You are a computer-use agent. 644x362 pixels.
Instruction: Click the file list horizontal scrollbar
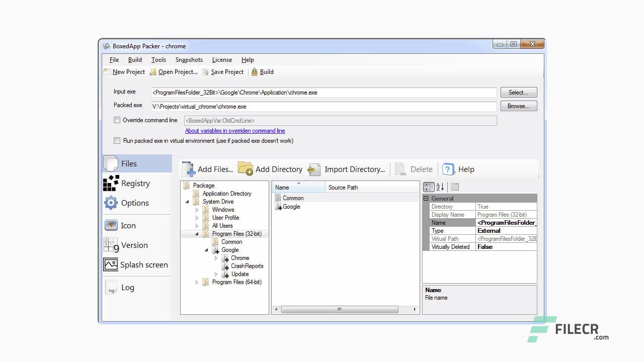click(340, 310)
